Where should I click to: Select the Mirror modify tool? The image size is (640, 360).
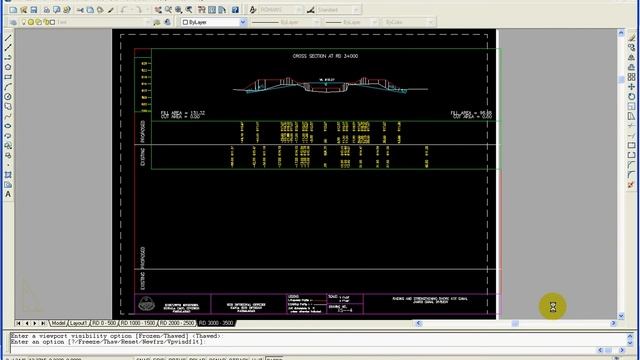632,58
